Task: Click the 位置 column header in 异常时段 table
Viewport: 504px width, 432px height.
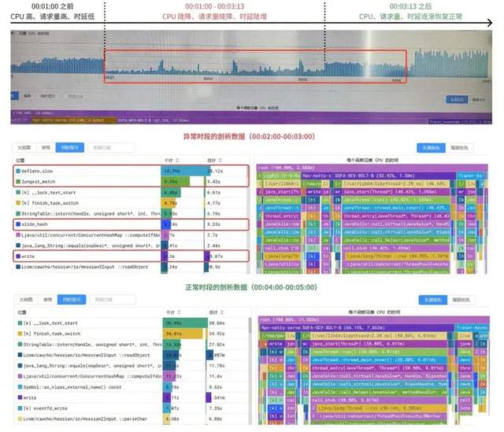Action: (20, 161)
